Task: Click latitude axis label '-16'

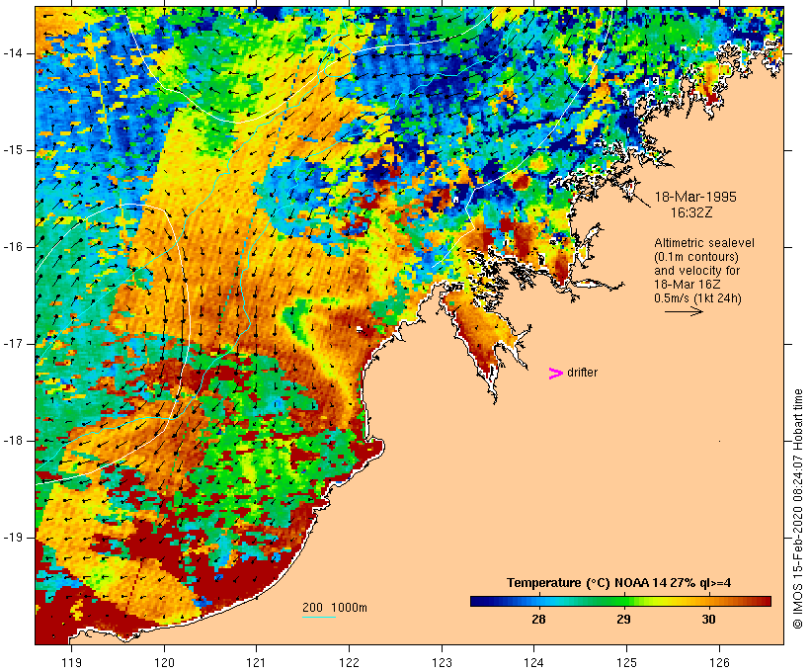Action: (13, 247)
